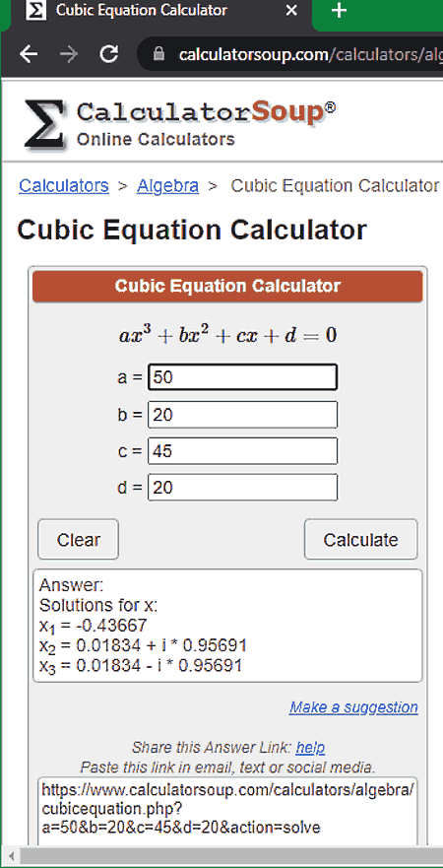The image size is (443, 868).
Task: Click the help link beside Share Answer
Action: click(x=310, y=748)
